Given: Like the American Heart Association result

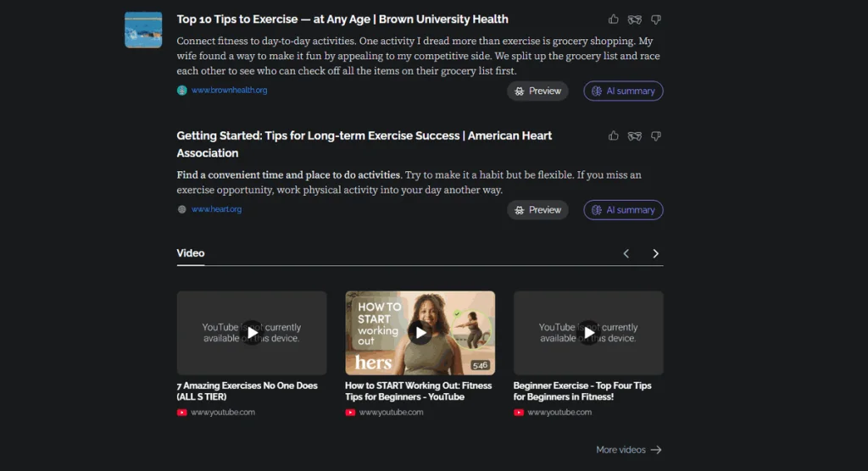Looking at the screenshot, I should 614,136.
